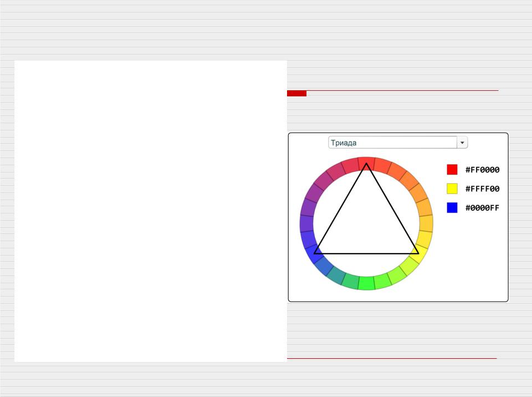
Task: Select the yellow #FFFF00 color swatch
Action: pos(452,188)
